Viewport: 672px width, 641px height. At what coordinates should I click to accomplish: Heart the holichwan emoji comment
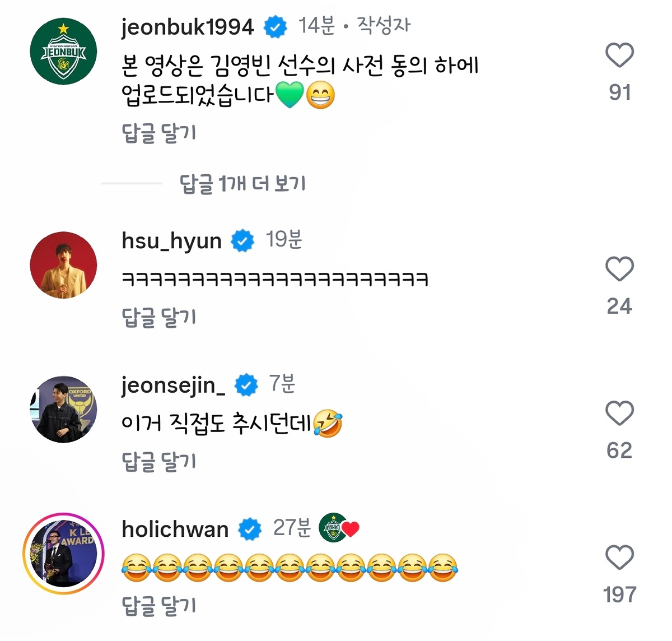[x=619, y=558]
